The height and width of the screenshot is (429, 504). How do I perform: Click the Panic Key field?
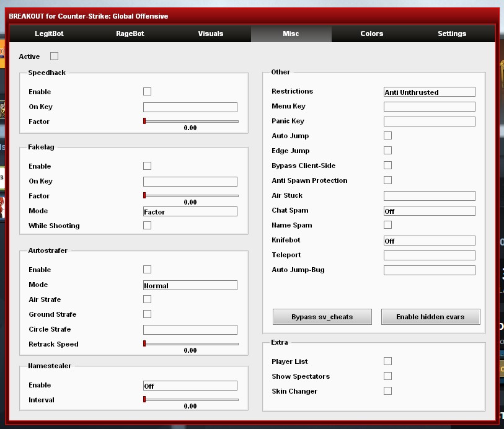430,122
